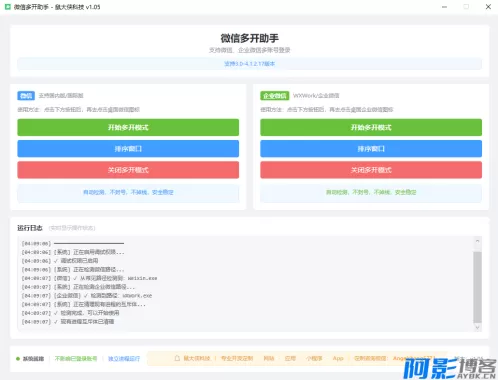
Task: Click 应用 in the bottom banner
Action: (x=290, y=358)
